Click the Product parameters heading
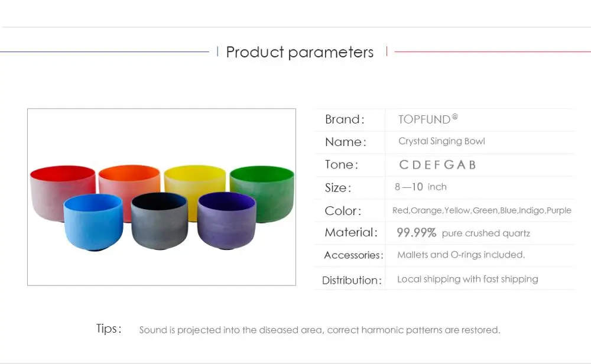Screen dimensions: 591x364 300,52
